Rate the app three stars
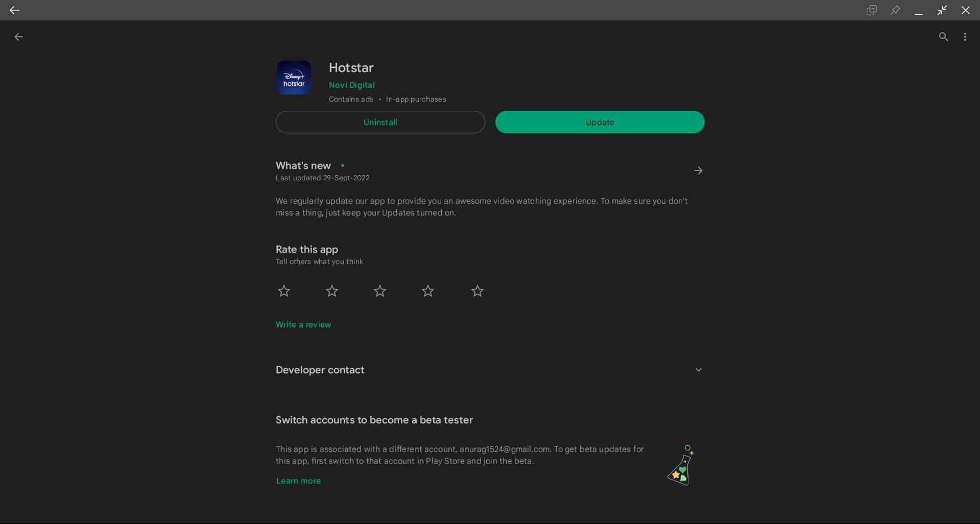This screenshot has width=980, height=524. 380,291
